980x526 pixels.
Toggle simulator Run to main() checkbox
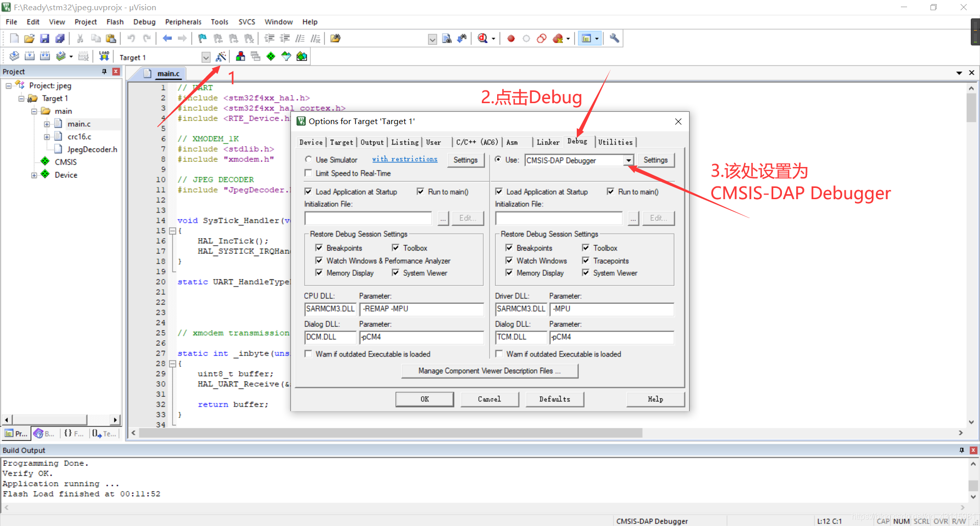[x=421, y=192]
